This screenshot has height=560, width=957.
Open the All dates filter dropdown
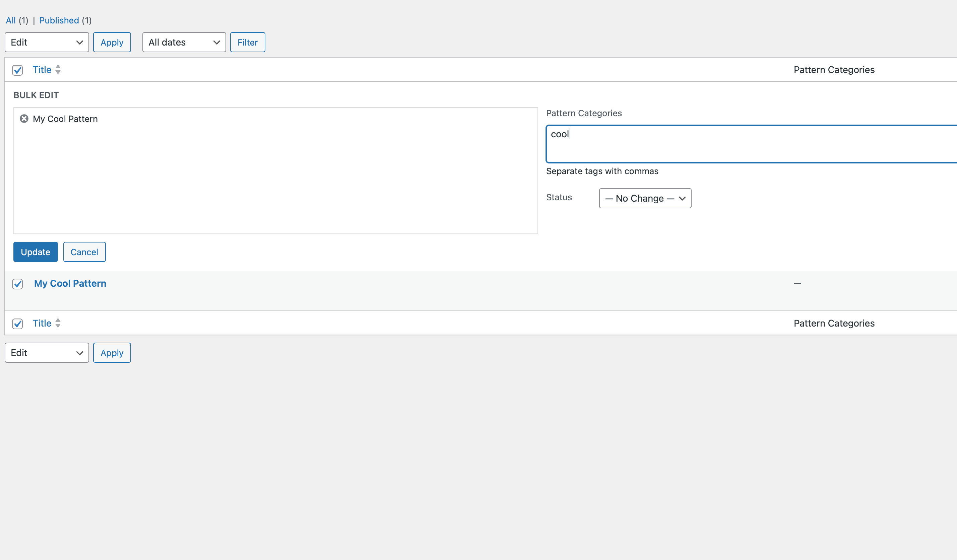[184, 42]
